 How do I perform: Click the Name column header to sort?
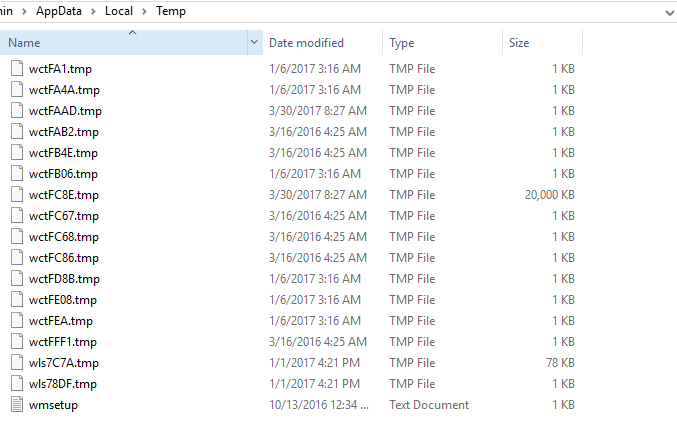123,43
